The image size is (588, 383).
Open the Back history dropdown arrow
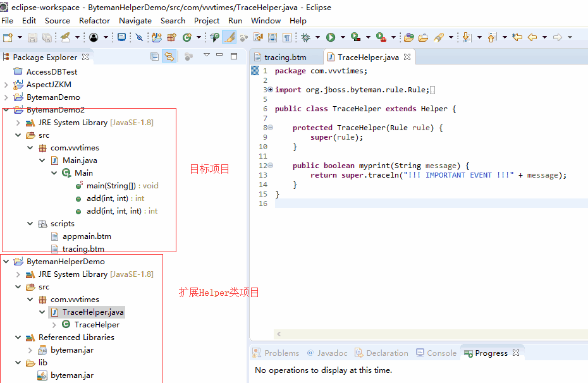pyautogui.click(x=544, y=37)
